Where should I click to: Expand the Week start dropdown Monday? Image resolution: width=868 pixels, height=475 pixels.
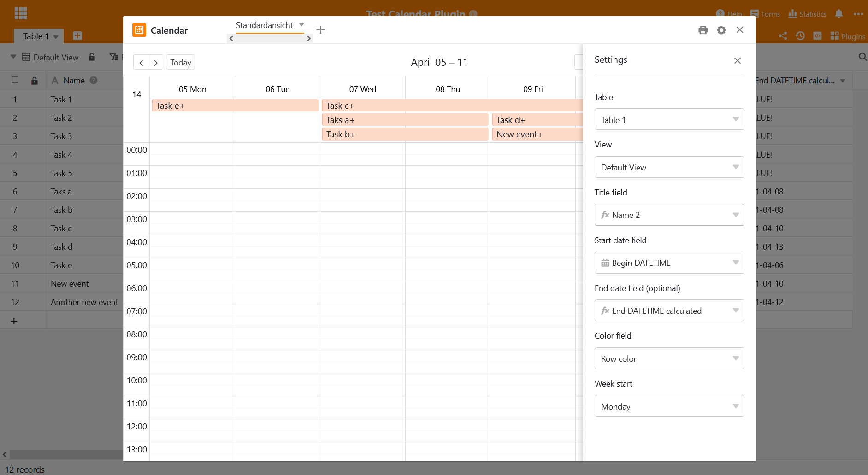coord(669,406)
